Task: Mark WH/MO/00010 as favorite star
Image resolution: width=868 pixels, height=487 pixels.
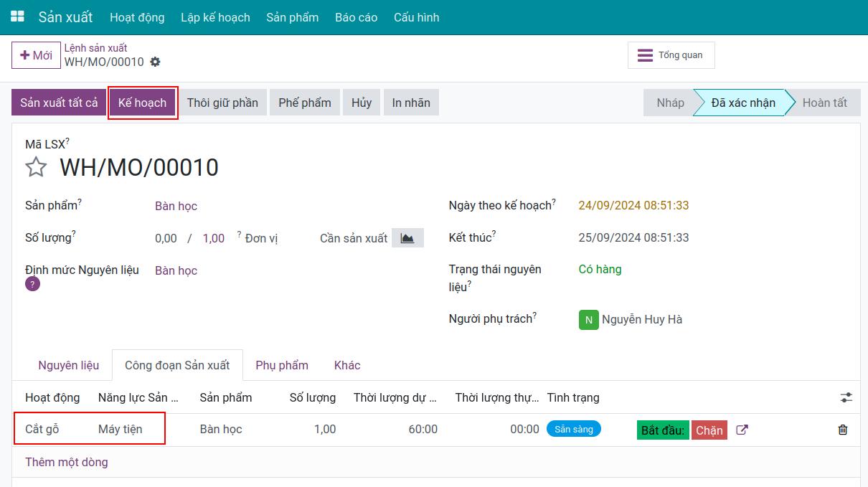Action: coord(36,167)
